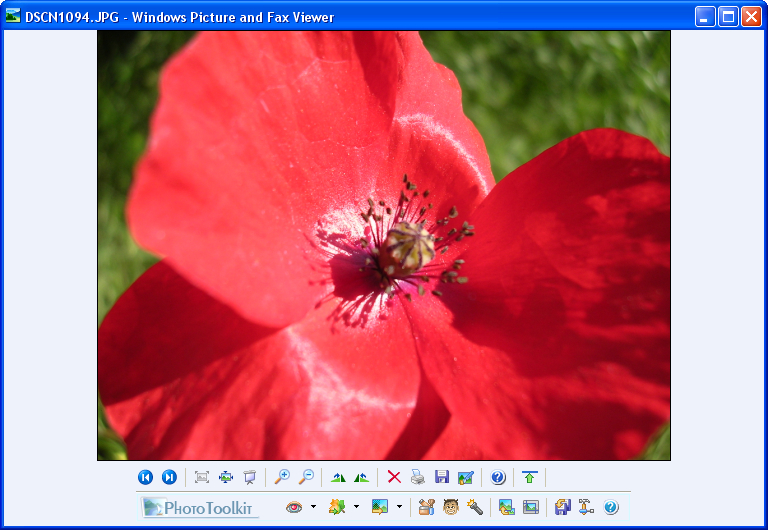
Task: Rotate the image counterclockwise
Action: click(x=361, y=478)
